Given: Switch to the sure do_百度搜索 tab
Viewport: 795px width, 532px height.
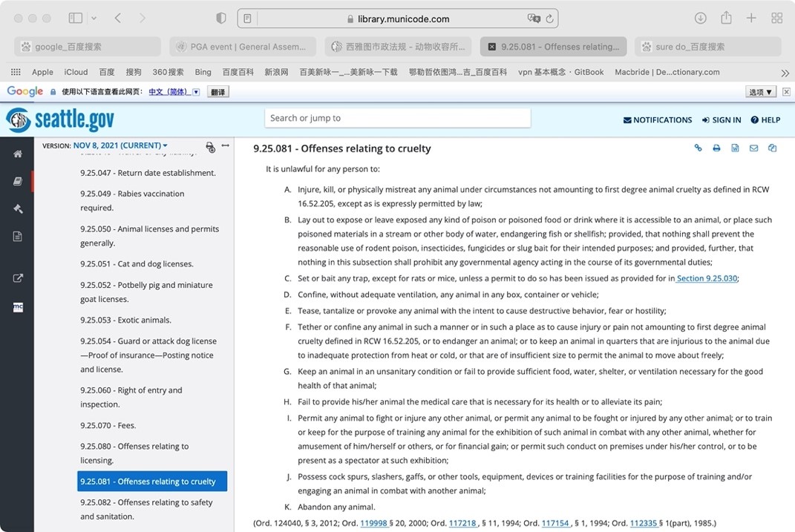Looking at the screenshot, I should click(707, 47).
